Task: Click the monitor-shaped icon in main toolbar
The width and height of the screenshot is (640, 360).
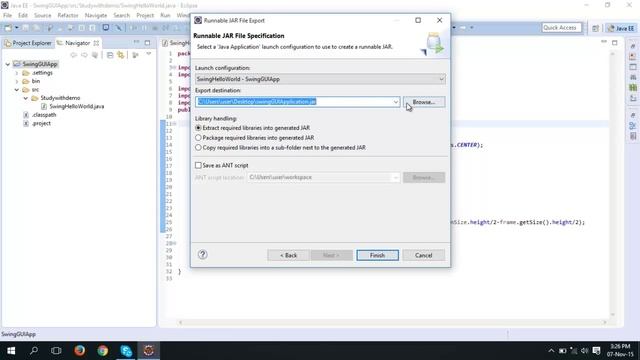Action: 106,28
